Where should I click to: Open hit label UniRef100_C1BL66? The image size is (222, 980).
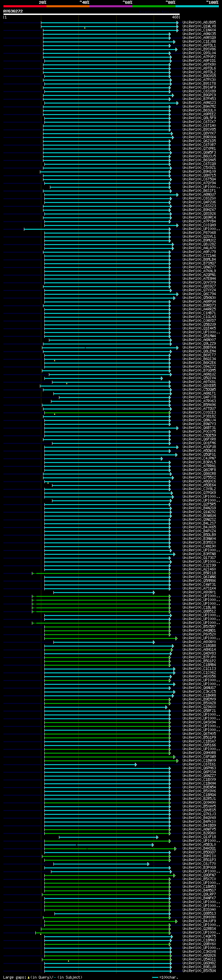pos(199,608)
